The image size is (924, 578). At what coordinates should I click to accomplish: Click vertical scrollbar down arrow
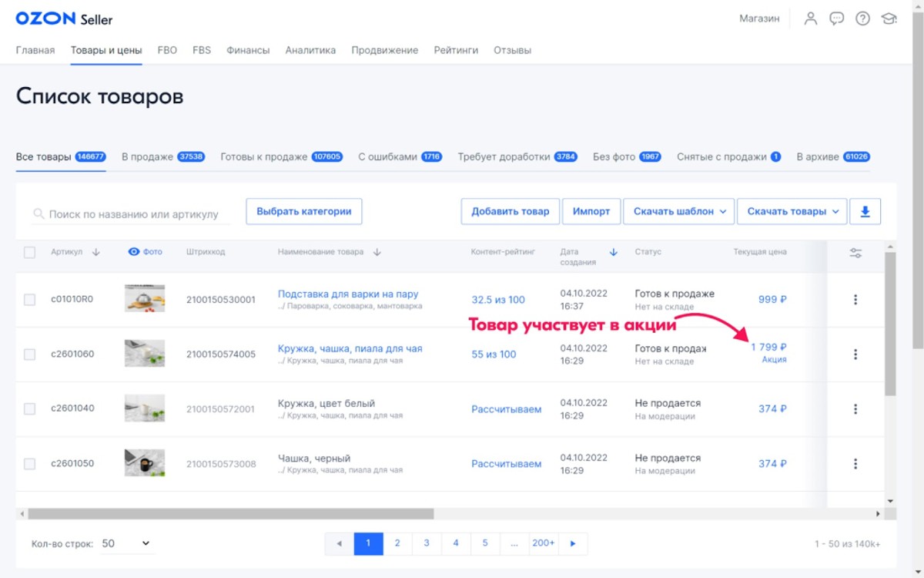tap(891, 501)
